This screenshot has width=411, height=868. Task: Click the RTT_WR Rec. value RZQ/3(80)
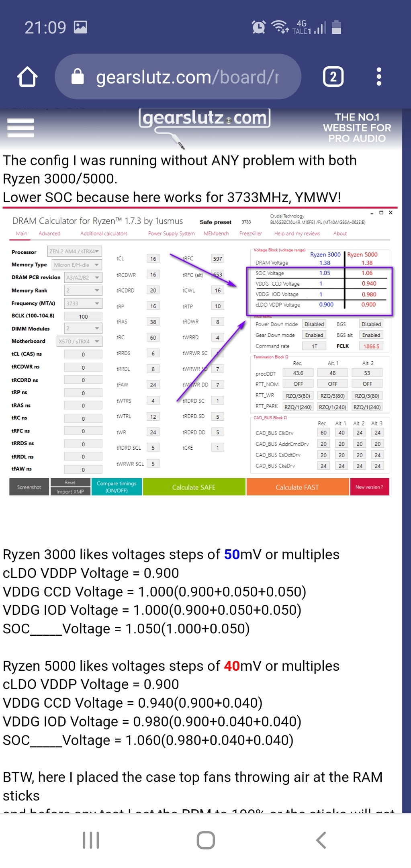(x=298, y=396)
